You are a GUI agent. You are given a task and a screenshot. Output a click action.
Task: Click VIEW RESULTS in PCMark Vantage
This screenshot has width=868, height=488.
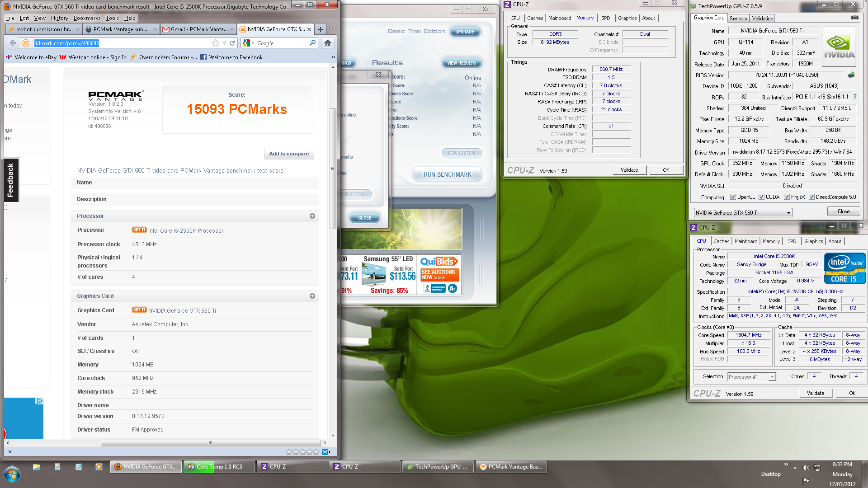[x=461, y=63]
